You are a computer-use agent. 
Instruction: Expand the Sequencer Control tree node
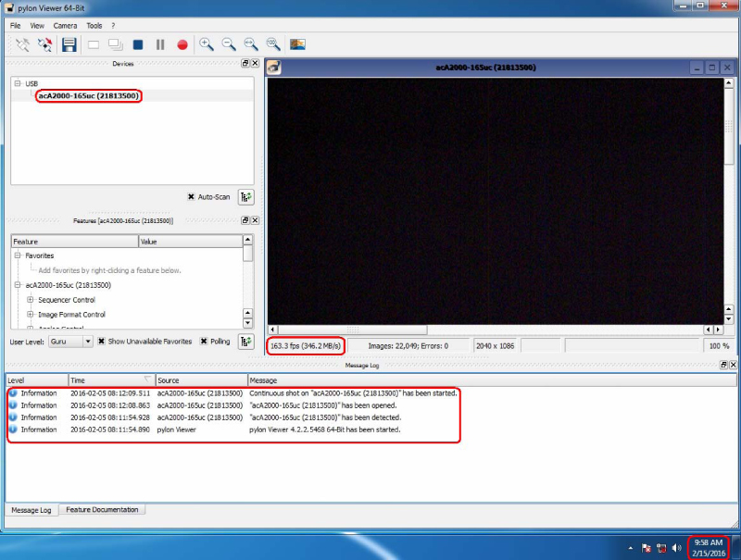coord(31,300)
